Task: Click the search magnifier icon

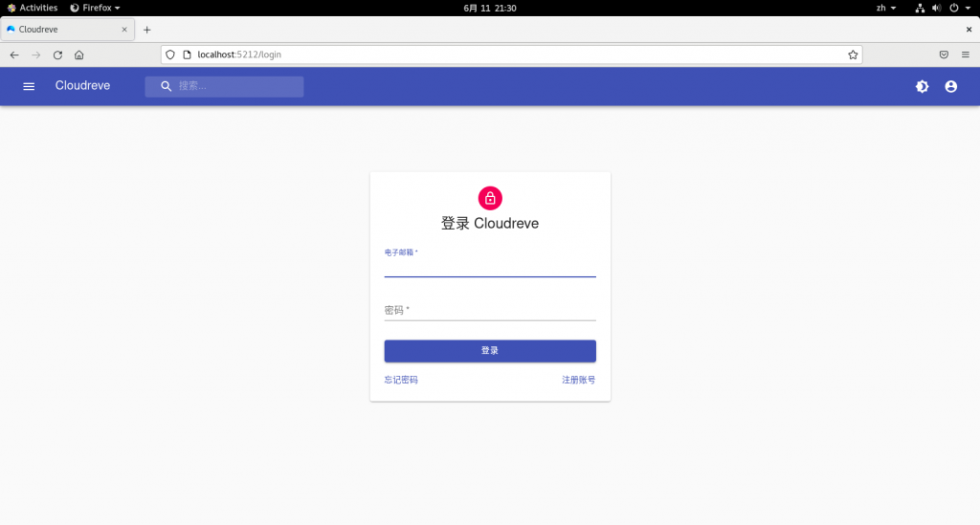Action: point(166,86)
